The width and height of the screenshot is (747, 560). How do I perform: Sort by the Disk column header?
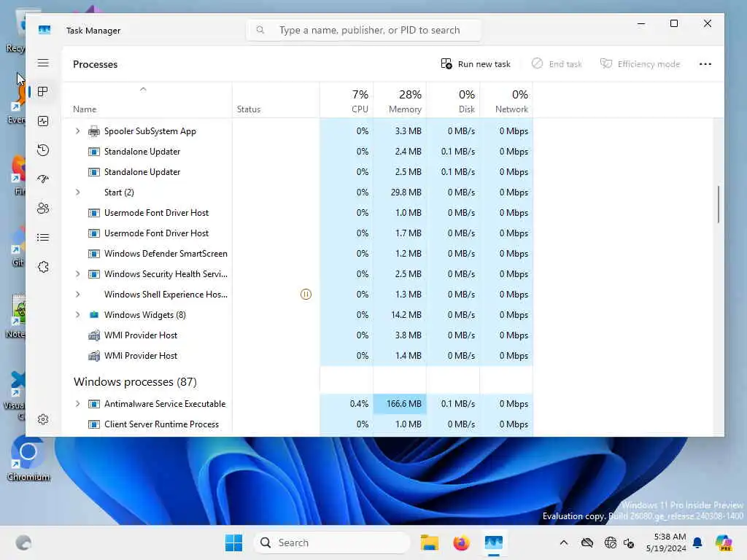click(x=453, y=101)
